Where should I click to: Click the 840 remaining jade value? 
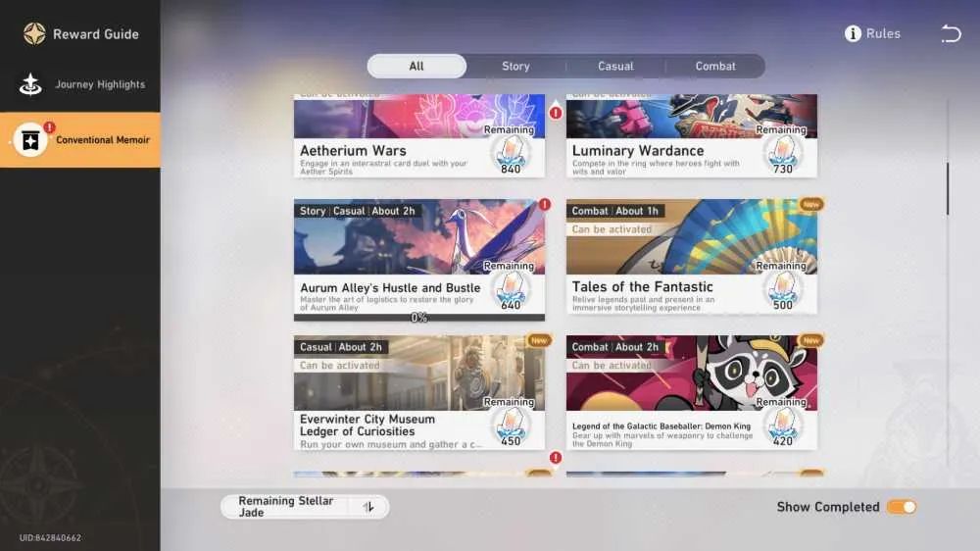[510, 169]
